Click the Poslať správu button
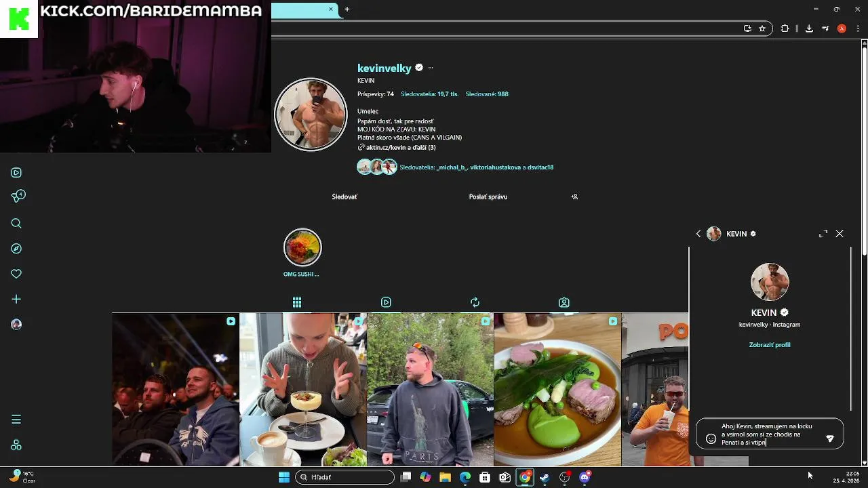 tap(488, 197)
